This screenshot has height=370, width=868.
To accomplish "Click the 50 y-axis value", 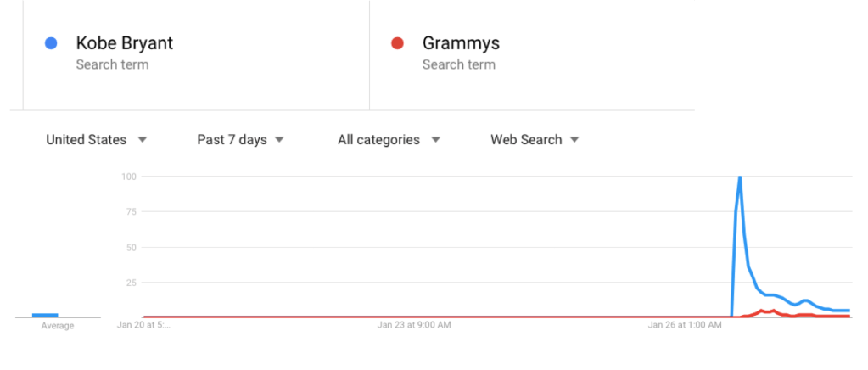I will point(132,247).
